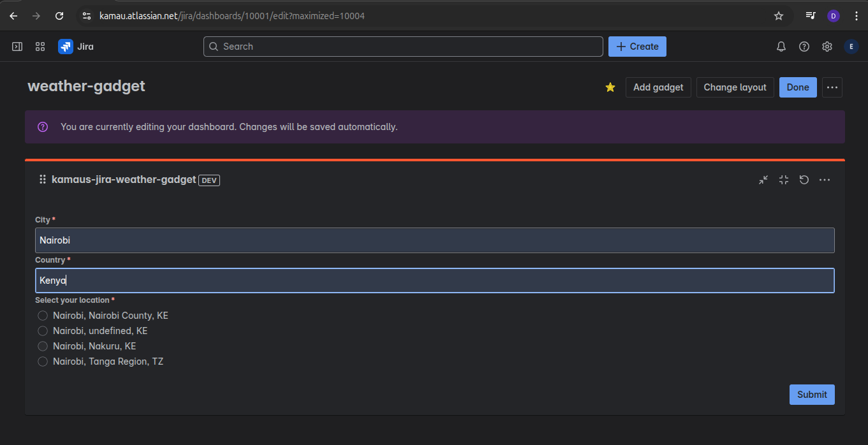Click the City input field with Nairobi
The width and height of the screenshot is (868, 445).
(434, 240)
